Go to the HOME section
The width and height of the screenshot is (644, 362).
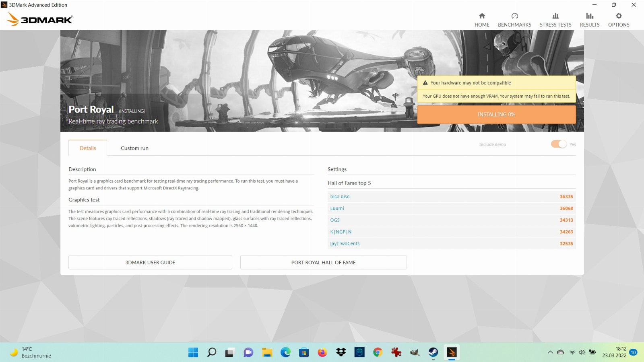tap(482, 20)
